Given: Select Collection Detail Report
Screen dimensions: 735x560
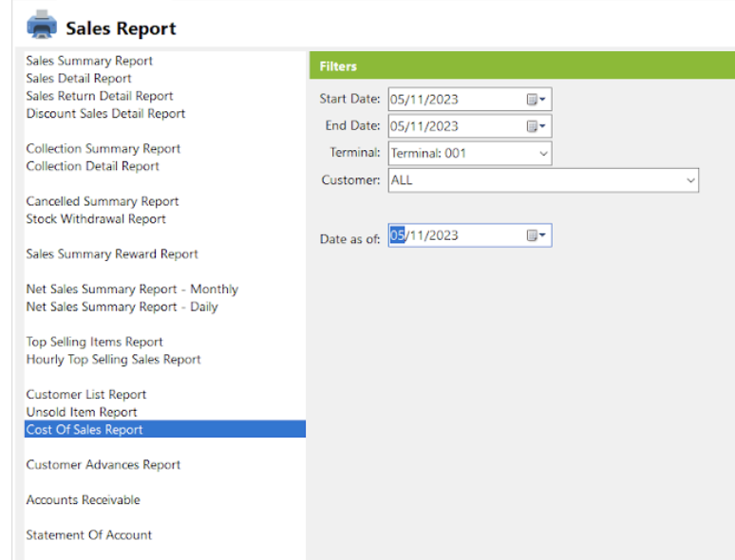Looking at the screenshot, I should [x=93, y=166].
